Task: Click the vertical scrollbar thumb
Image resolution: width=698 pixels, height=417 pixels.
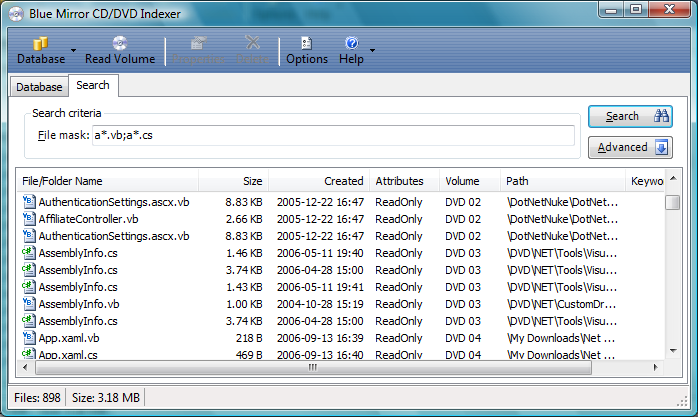Action: click(673, 203)
